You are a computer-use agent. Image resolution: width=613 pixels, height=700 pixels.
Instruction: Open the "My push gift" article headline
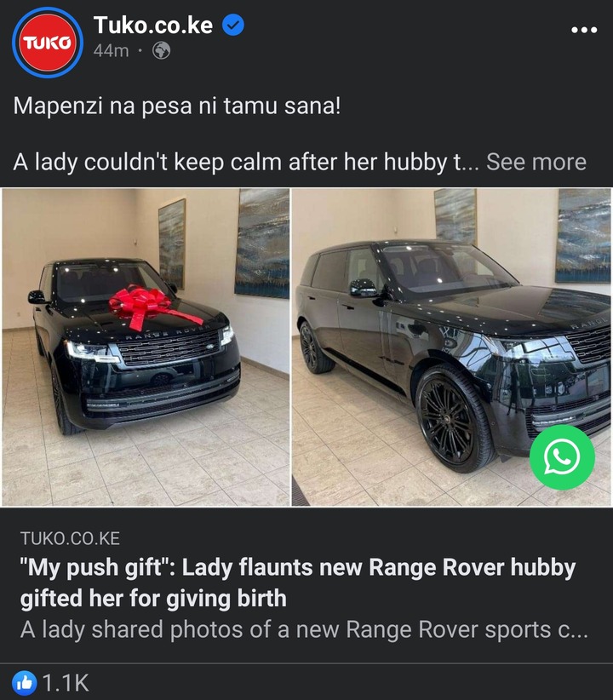point(298,582)
